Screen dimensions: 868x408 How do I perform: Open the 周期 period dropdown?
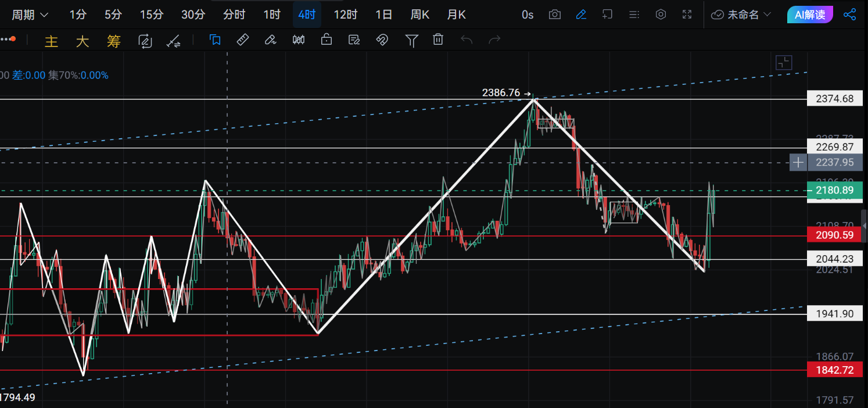pos(30,15)
